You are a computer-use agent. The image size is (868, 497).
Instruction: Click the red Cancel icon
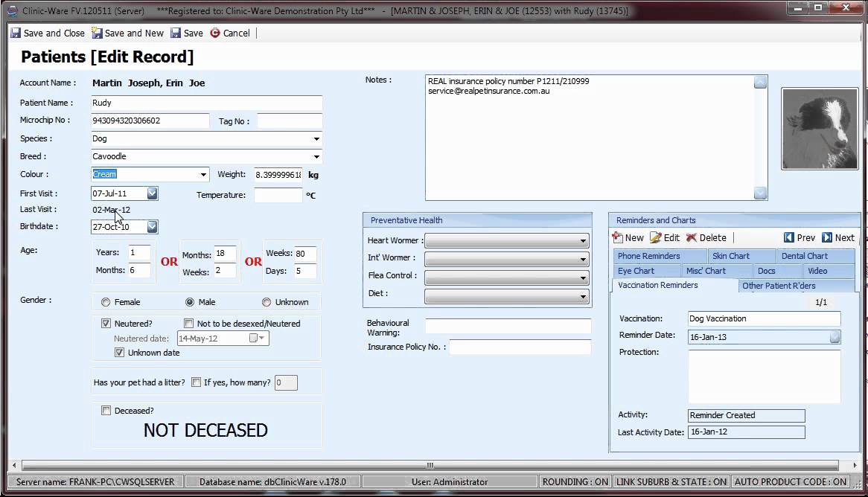(x=215, y=33)
